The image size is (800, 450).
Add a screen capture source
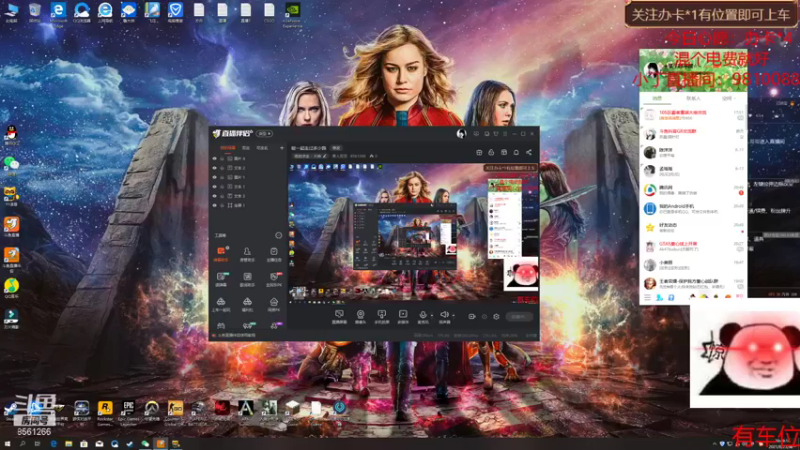(339, 317)
